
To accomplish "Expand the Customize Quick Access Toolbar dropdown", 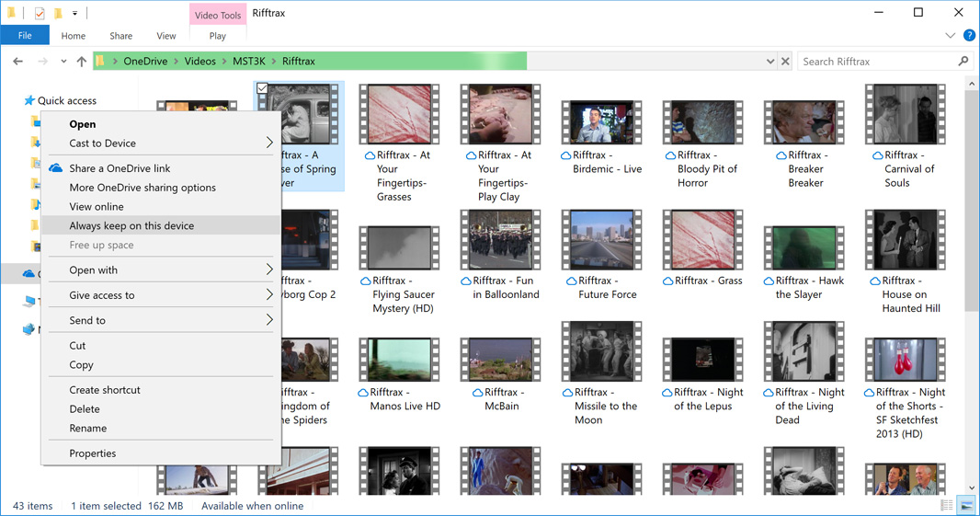I will 75,13.
